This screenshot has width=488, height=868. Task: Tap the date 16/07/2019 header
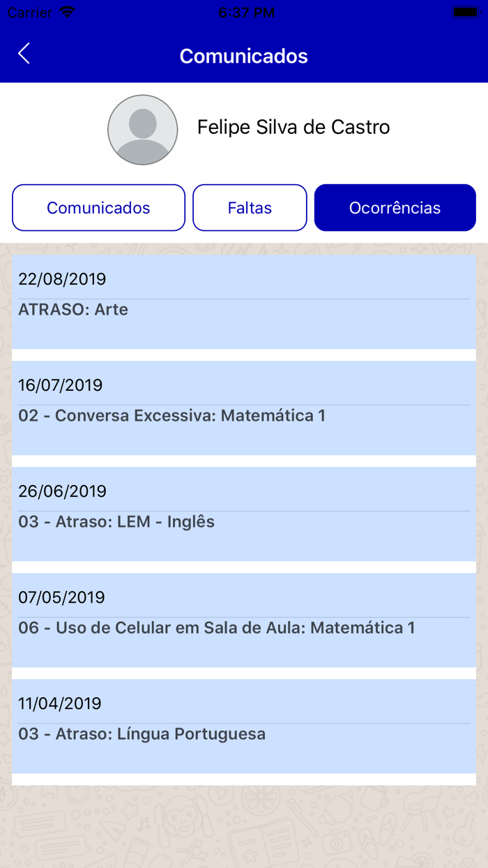coord(61,384)
